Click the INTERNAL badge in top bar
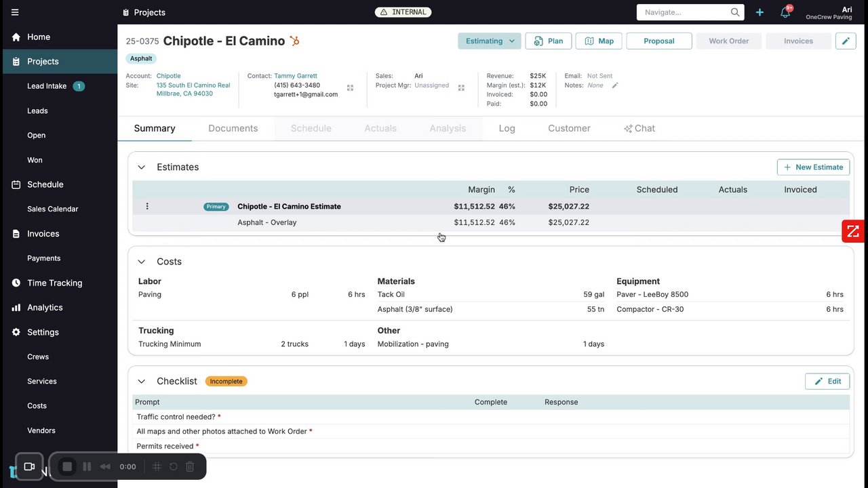 point(403,12)
